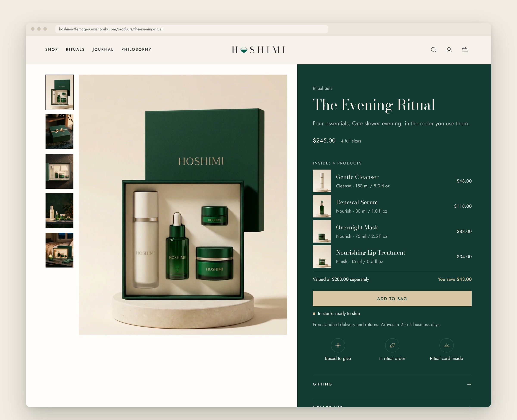The height and width of the screenshot is (420, 517).
Task: Open the account profile icon
Action: click(x=449, y=50)
